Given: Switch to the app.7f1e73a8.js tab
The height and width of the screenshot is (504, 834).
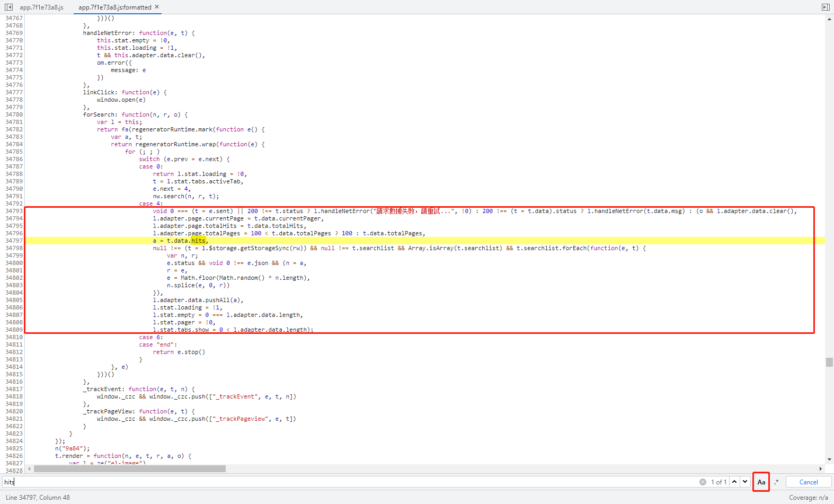Looking at the screenshot, I should [x=41, y=7].
